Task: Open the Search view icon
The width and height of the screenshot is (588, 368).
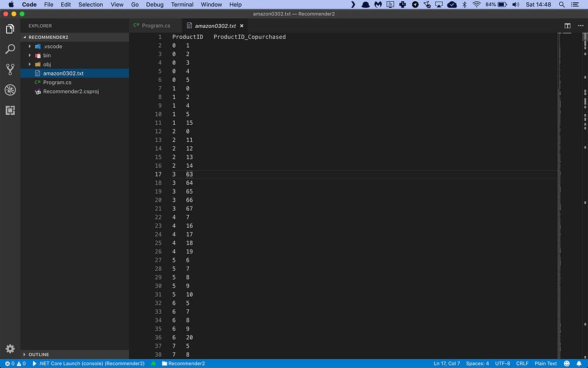Action: (10, 49)
